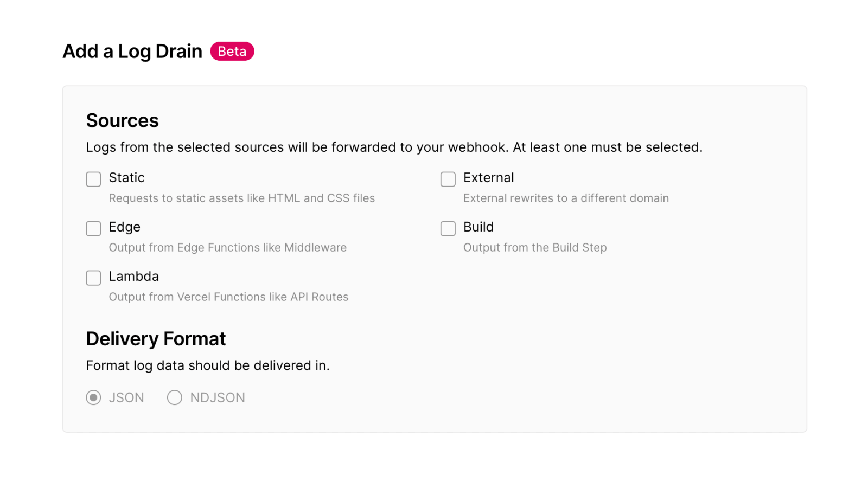Click 'Output from the Build Step' description

[x=535, y=248]
